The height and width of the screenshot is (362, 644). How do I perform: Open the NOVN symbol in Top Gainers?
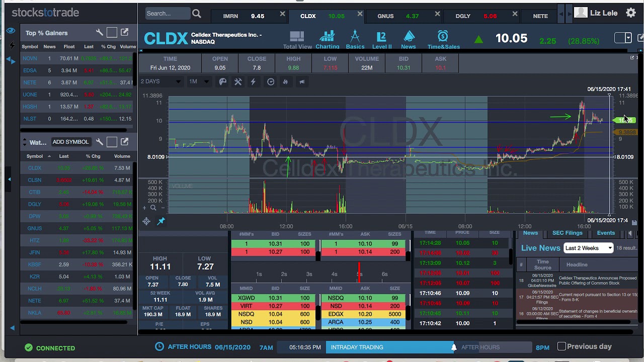[x=30, y=58]
